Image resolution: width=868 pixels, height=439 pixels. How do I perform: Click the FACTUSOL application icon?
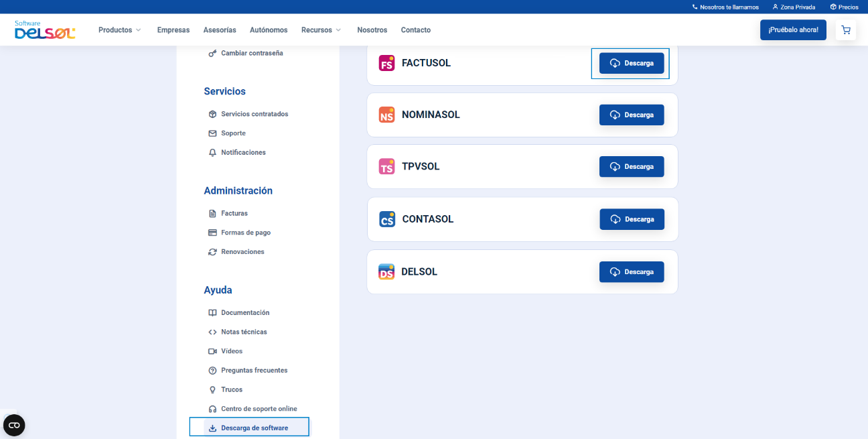tap(386, 62)
